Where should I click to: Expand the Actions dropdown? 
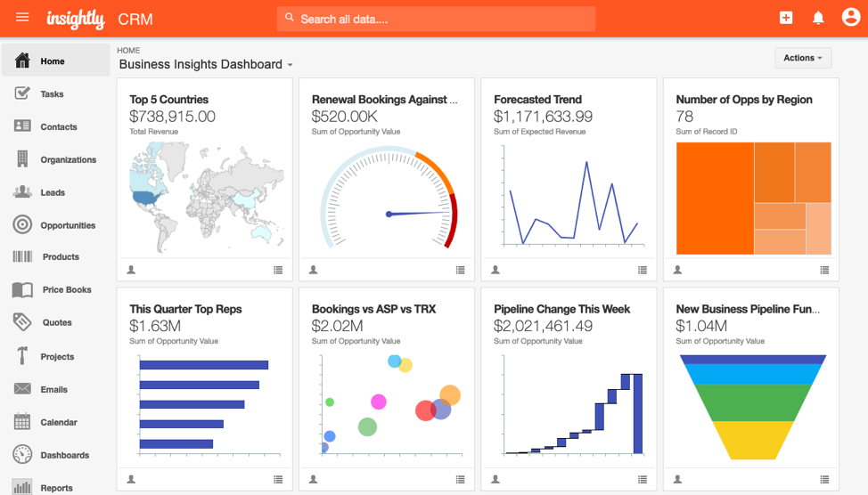[803, 58]
